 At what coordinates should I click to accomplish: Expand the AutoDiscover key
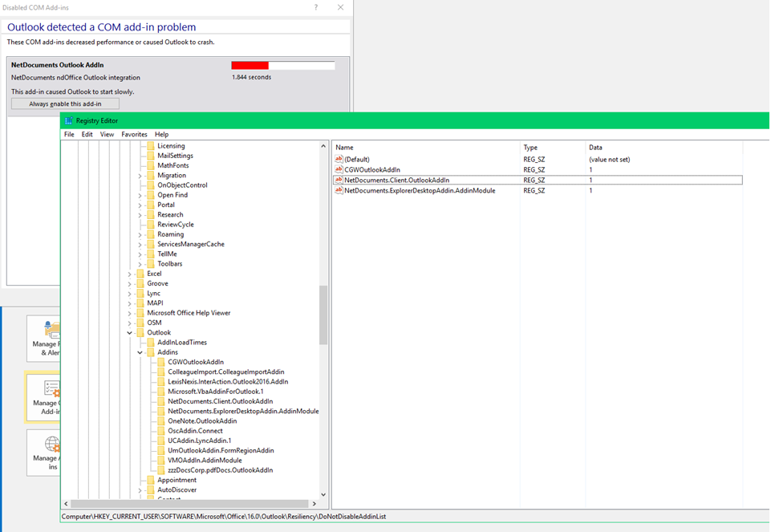pyautogui.click(x=140, y=490)
